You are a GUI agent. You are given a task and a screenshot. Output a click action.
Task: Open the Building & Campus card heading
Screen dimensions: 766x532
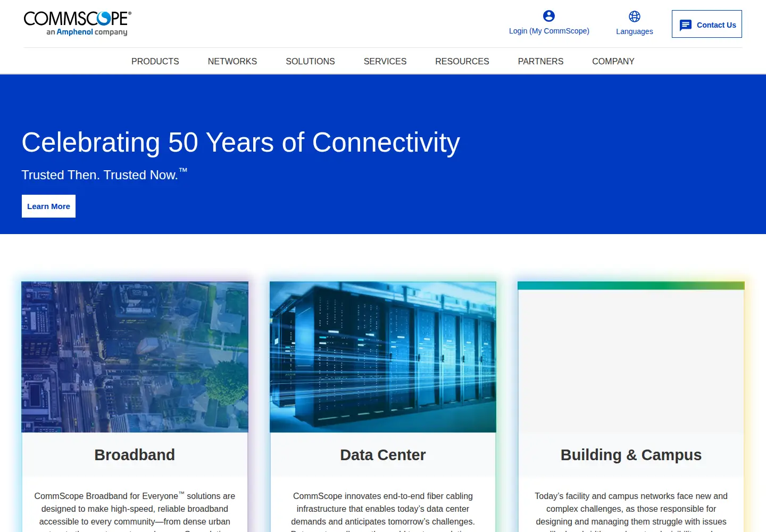click(x=631, y=455)
